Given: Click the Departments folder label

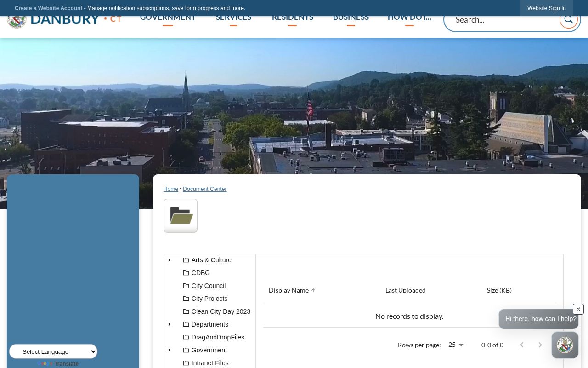Looking at the screenshot, I should click(210, 324).
